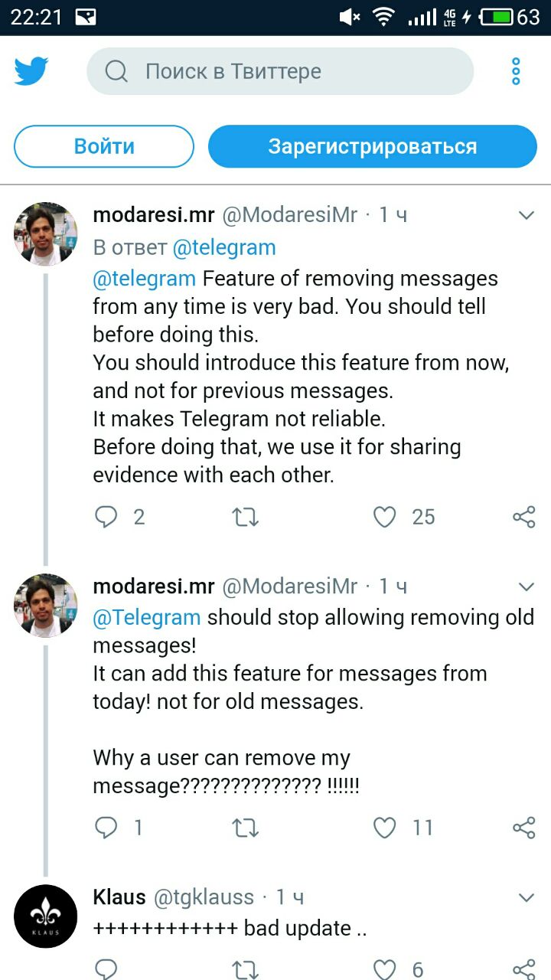Open the three-dot overflow menu

516,71
